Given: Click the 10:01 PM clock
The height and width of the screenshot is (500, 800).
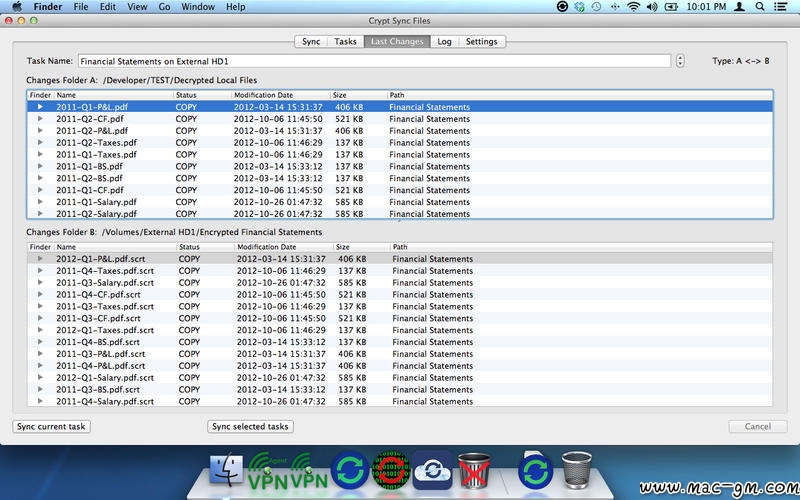Looking at the screenshot, I should pyautogui.click(x=706, y=7).
